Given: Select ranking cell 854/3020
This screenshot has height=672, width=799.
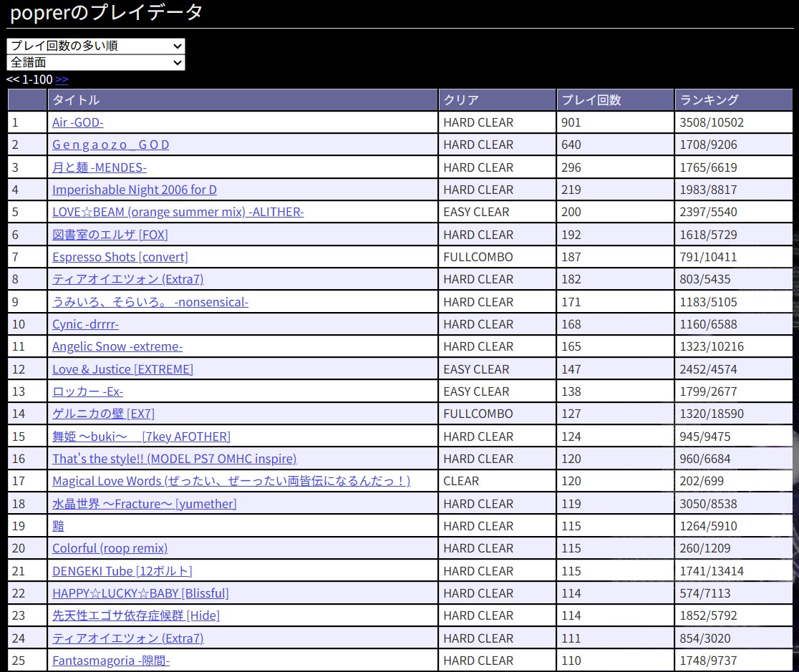Looking at the screenshot, I should tap(734, 638).
